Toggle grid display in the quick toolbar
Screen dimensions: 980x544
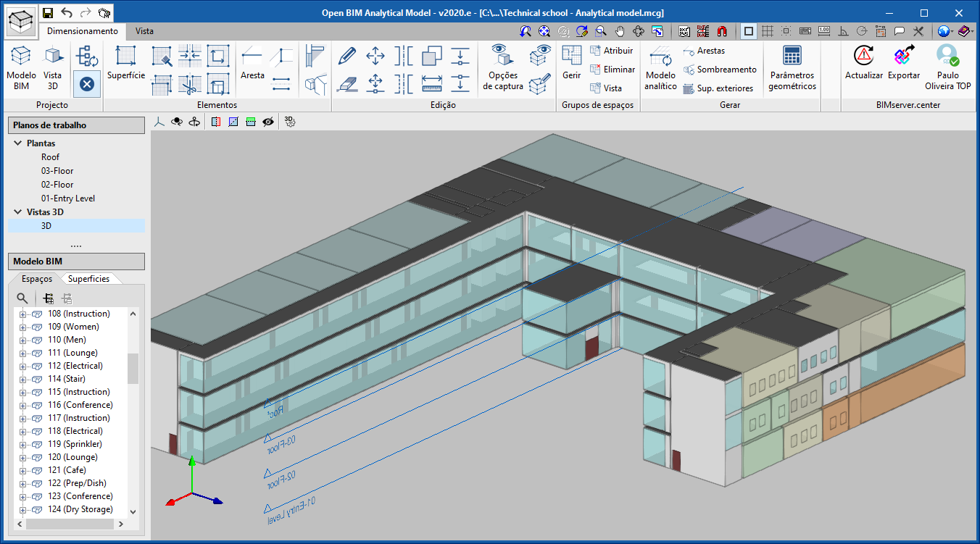(x=767, y=31)
